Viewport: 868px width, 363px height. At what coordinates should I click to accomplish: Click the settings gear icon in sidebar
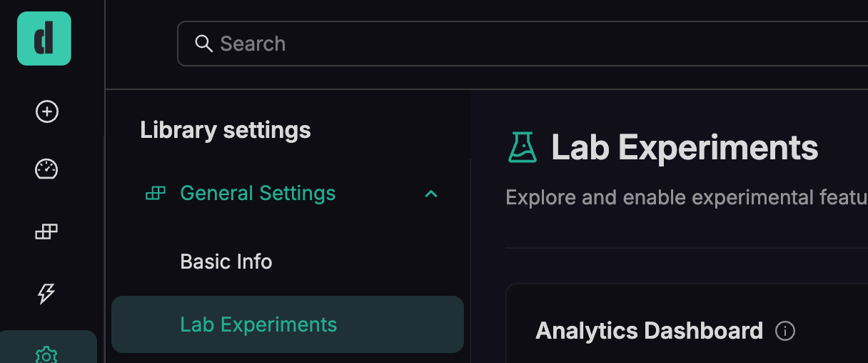(x=47, y=354)
